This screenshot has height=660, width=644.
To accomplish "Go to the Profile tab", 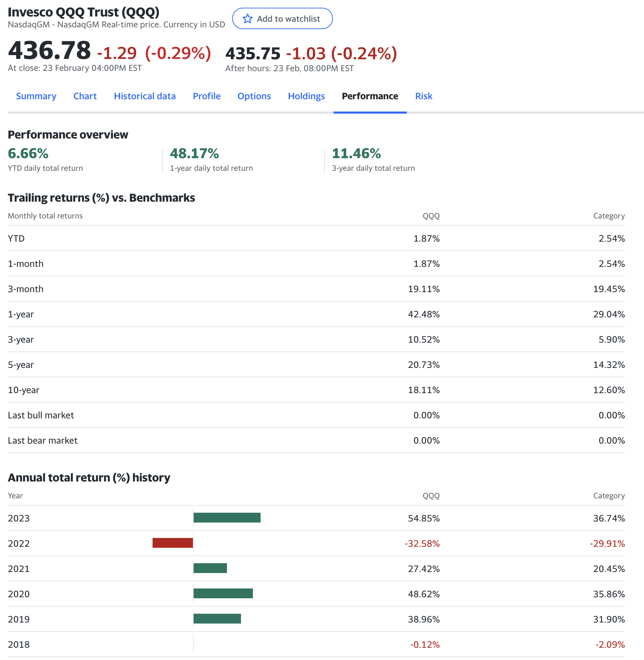I will [x=207, y=96].
